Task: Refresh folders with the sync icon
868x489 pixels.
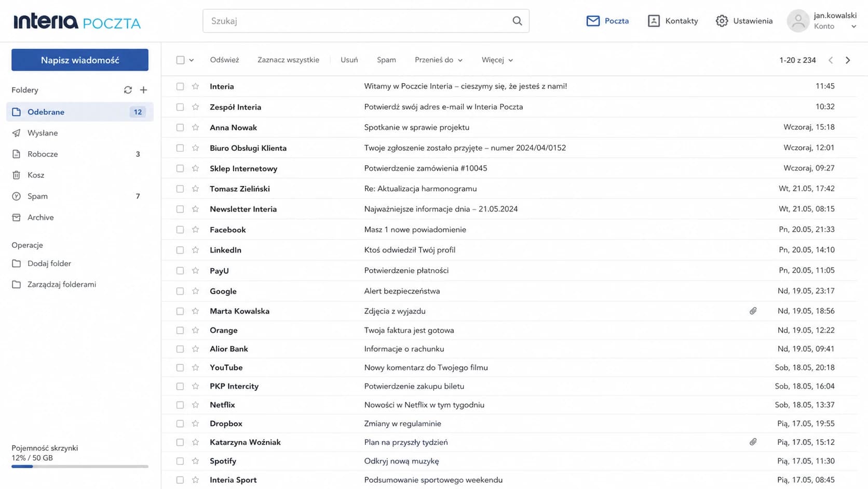Action: tap(128, 90)
